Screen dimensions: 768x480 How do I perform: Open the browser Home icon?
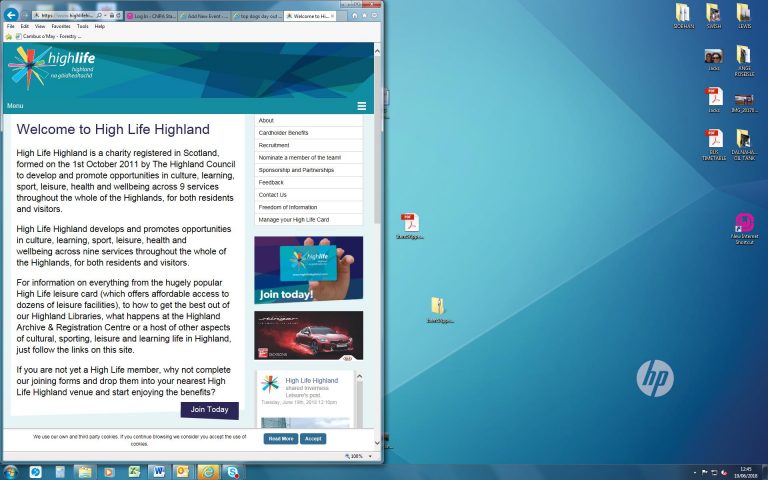coord(355,16)
